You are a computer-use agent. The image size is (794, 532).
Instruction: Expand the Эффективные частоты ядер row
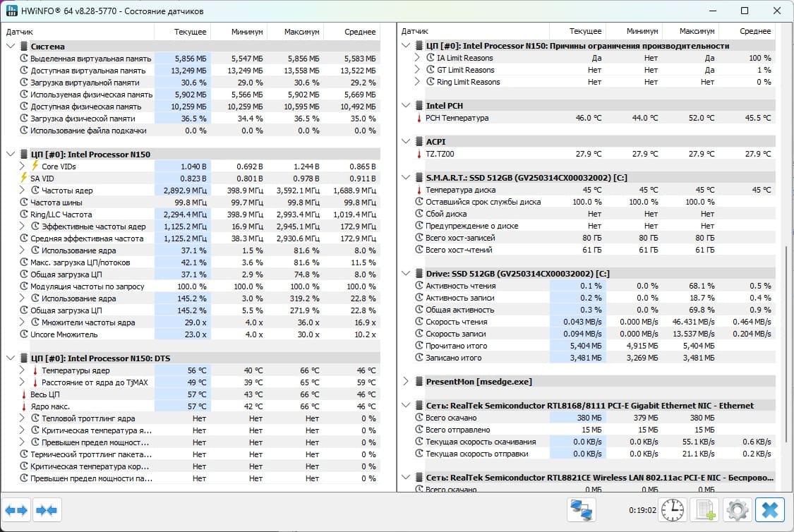pos(22,226)
